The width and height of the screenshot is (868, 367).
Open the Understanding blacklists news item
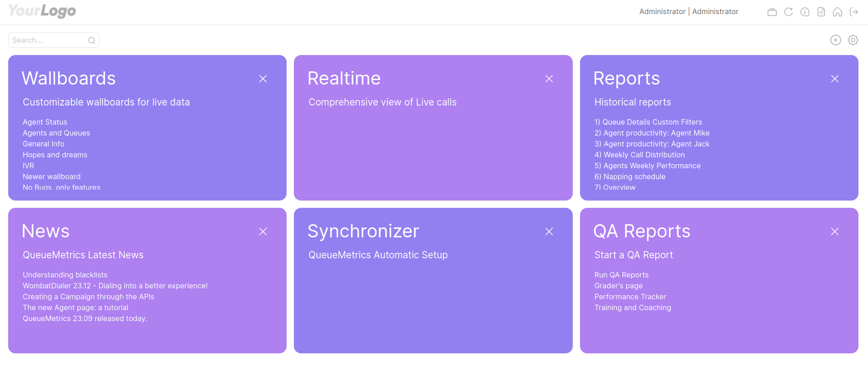[65, 275]
